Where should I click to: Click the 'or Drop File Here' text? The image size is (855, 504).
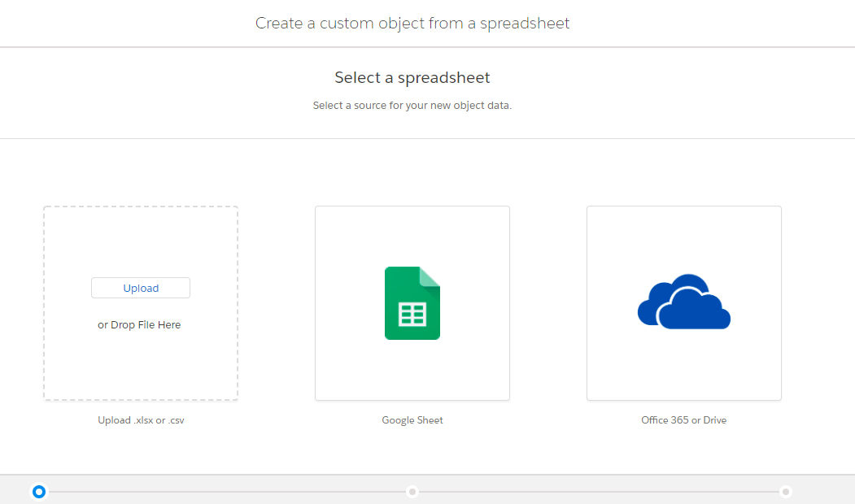pos(139,324)
